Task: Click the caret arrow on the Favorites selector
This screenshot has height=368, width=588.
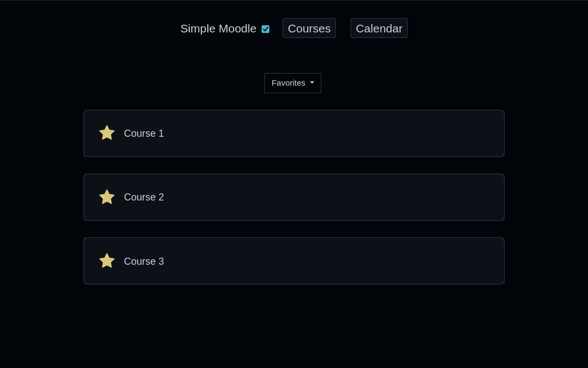Action: (312, 83)
